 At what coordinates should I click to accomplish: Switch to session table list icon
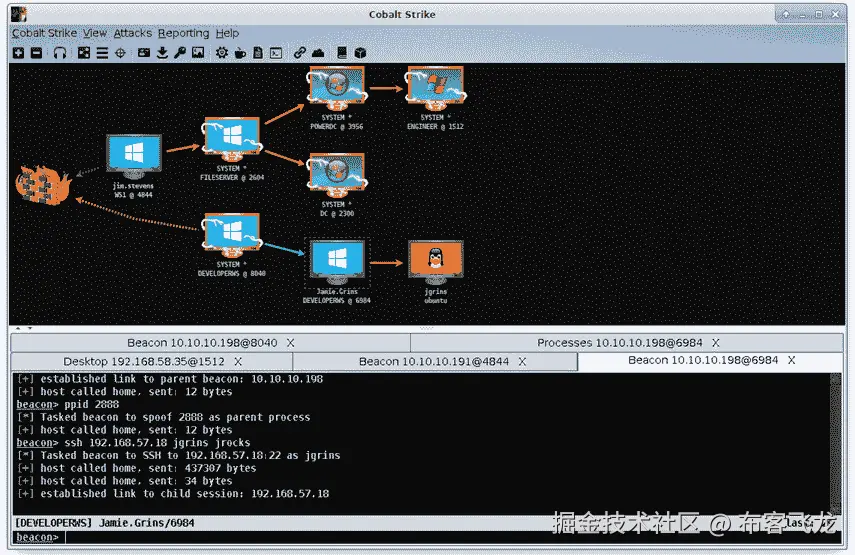(102, 53)
